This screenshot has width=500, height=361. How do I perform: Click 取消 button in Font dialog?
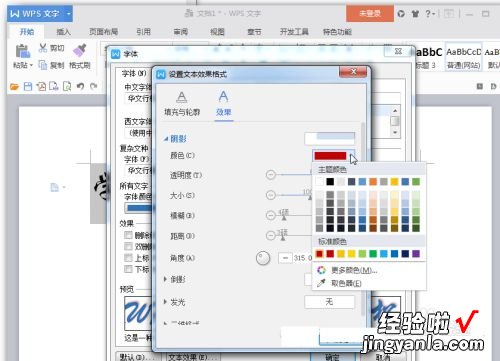pos(382,357)
